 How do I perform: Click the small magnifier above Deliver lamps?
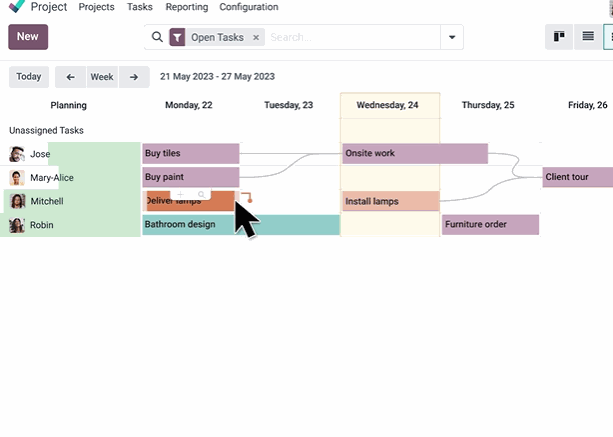point(201,194)
